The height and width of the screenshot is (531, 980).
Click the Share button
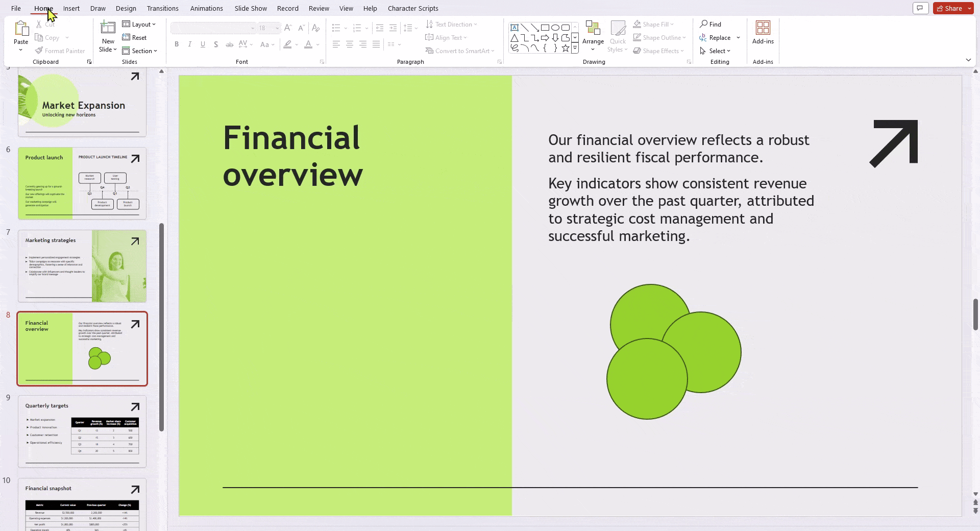pos(949,8)
